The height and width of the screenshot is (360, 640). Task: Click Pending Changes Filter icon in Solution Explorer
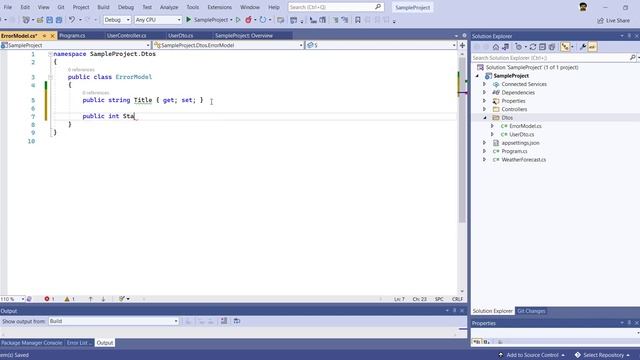pyautogui.click(x=518, y=47)
